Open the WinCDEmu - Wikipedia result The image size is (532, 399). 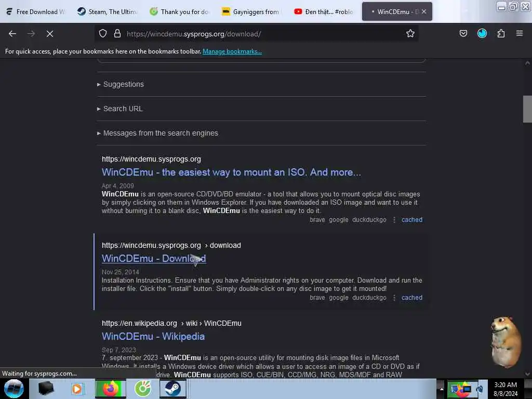point(153,336)
